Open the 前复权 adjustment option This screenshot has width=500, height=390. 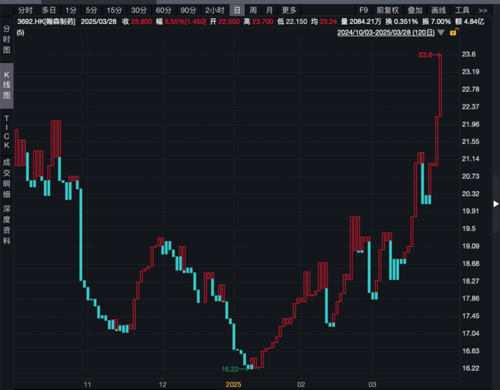[x=388, y=10]
